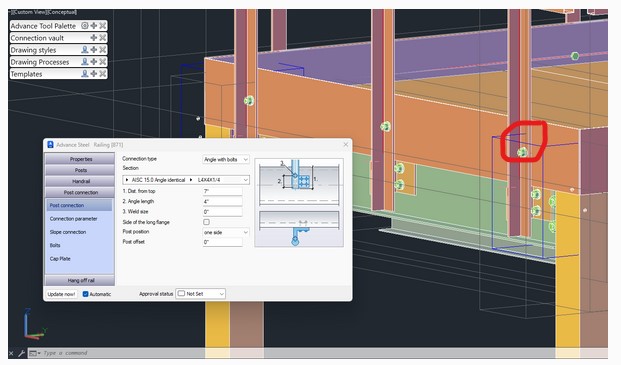Toggle the Automatic update checkbox
This screenshot has width=621, height=365.
pyautogui.click(x=85, y=294)
